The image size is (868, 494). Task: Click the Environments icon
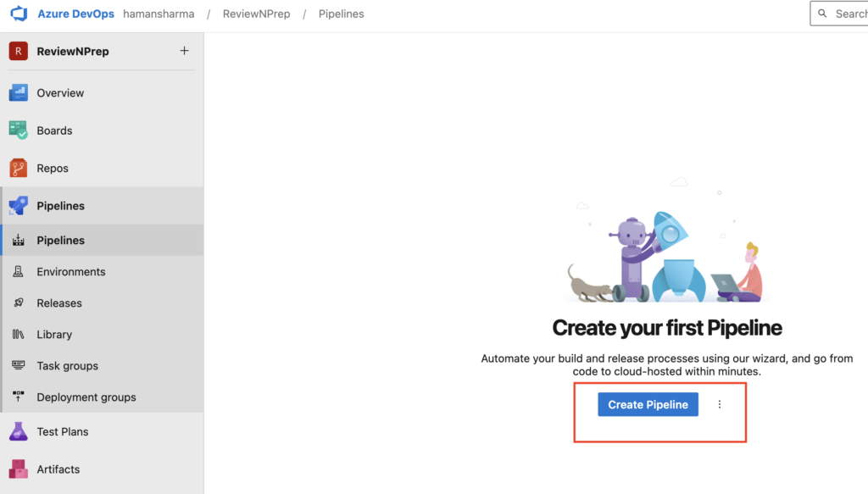coord(19,272)
